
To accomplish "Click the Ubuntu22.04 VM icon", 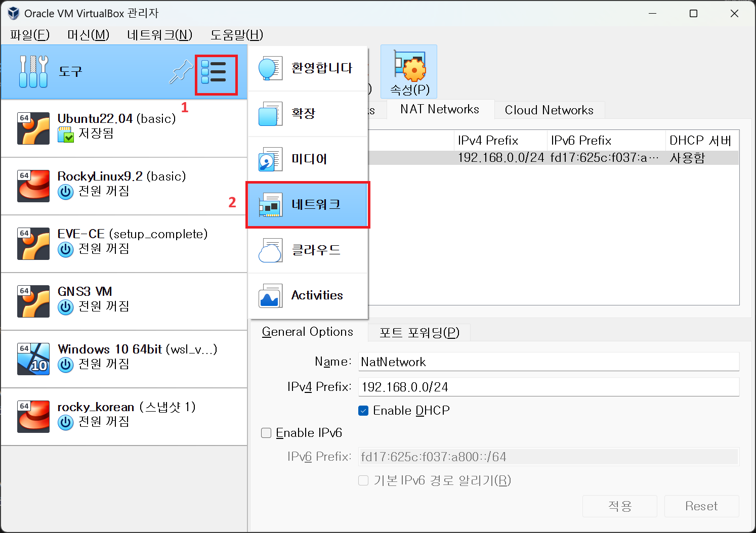I will point(33,128).
